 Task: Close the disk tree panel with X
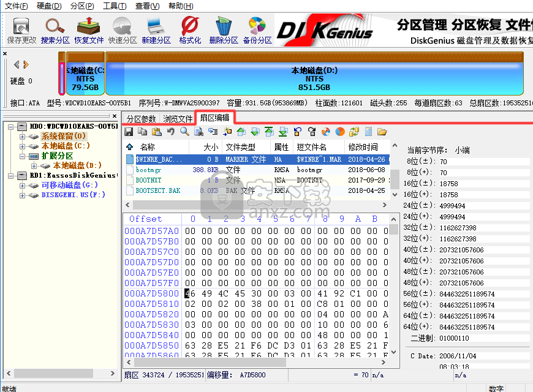click(x=115, y=116)
